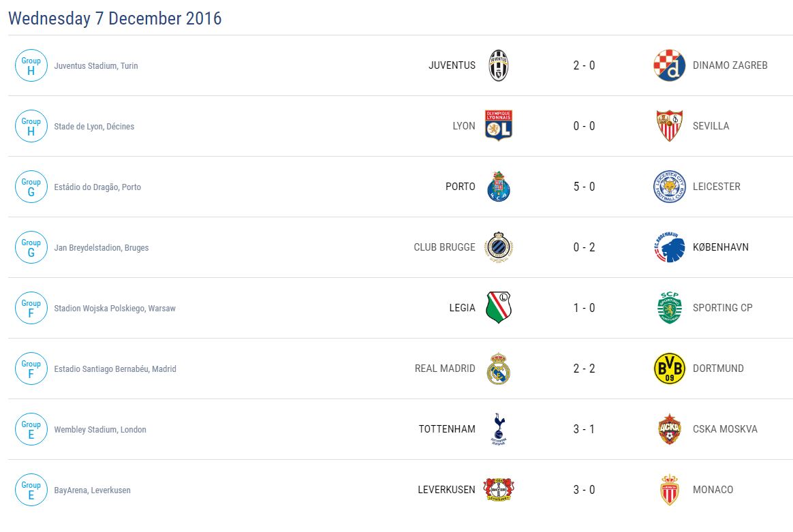Click the Dinamo Zagreb crest
This screenshot has width=793, height=532.
pyautogui.click(x=669, y=65)
